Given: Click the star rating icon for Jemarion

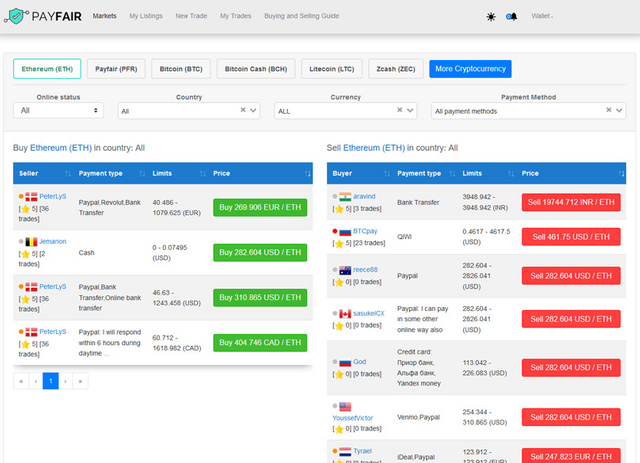Looking at the screenshot, I should 25,254.
